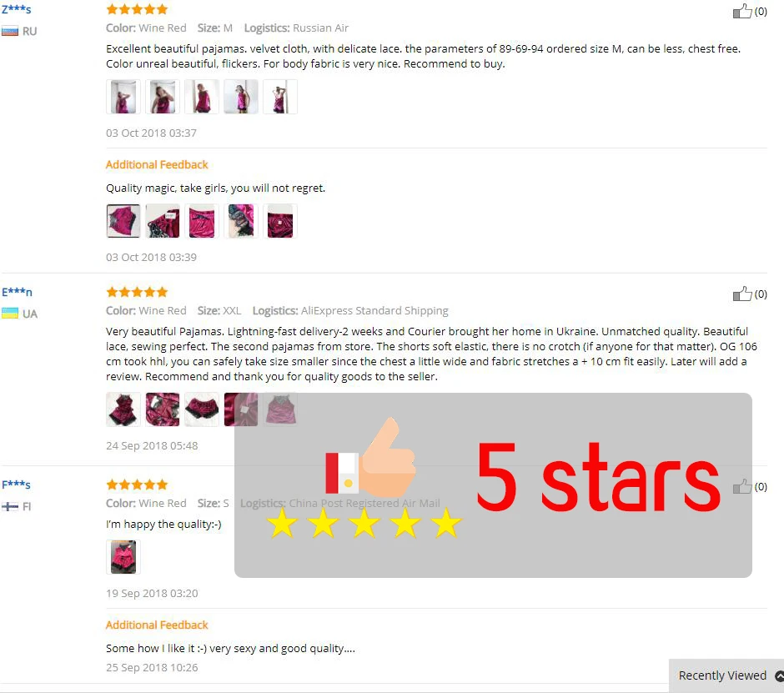Like the E***n review with thumbs-up
Image resolution: width=784 pixels, height=693 pixels.
(x=742, y=294)
